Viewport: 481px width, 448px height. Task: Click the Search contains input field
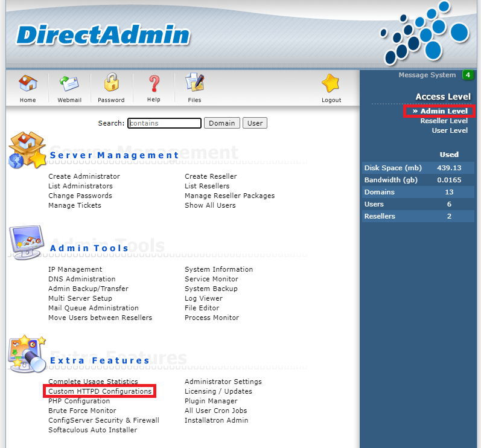click(164, 123)
